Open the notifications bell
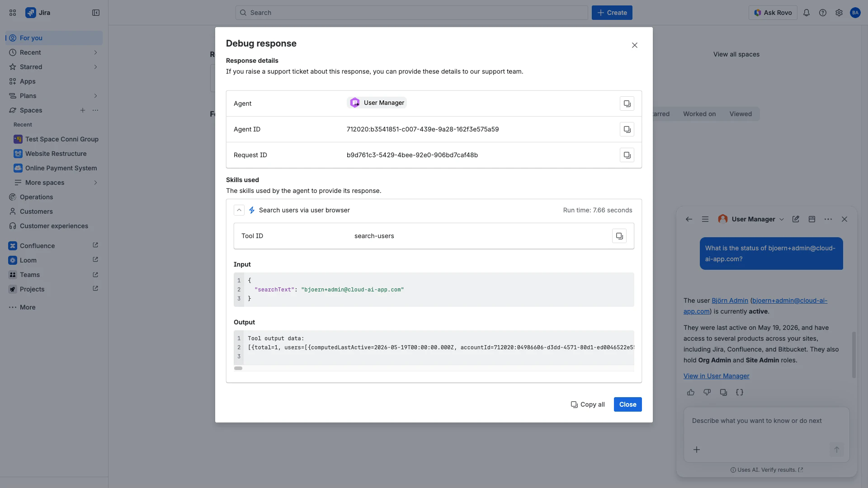 (x=807, y=13)
